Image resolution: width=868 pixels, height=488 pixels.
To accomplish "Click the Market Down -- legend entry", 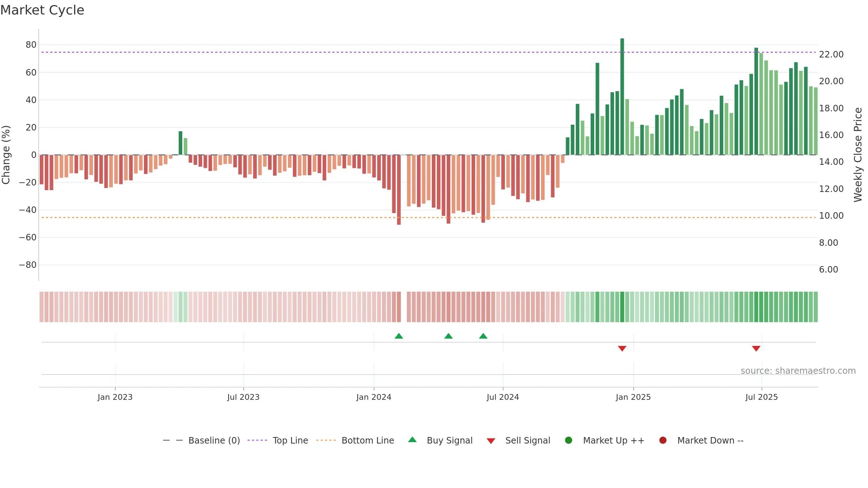I will pyautogui.click(x=701, y=440).
